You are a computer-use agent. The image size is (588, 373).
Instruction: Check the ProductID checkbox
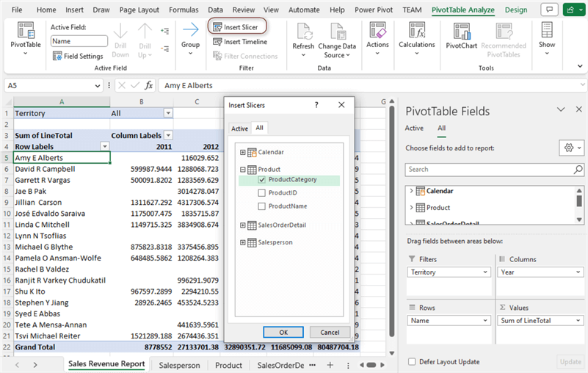[262, 193]
